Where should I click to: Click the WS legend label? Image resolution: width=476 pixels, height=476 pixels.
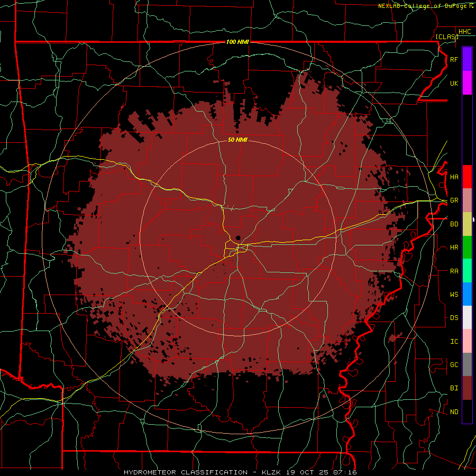coord(454,295)
